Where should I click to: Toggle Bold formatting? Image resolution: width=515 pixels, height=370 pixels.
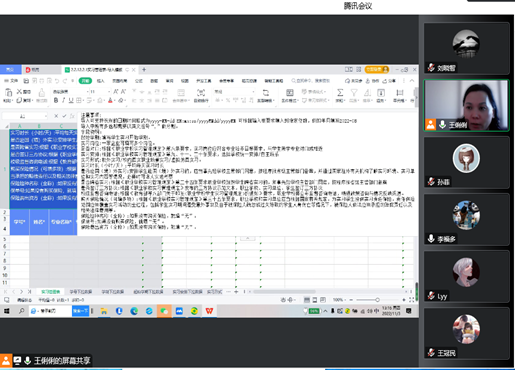tap(56, 100)
